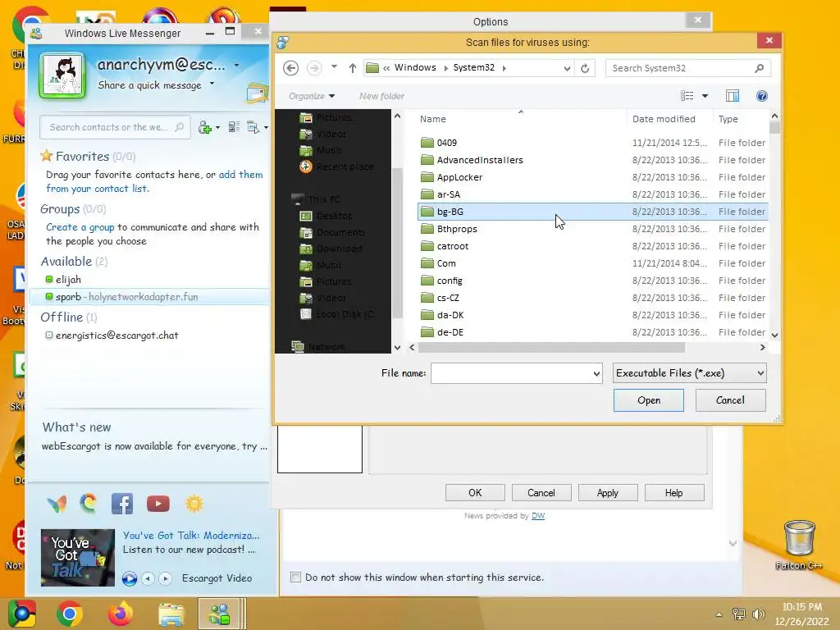This screenshot has height=630, width=840.
Task: Click the Back arrow in file dialog
Action: (x=291, y=68)
